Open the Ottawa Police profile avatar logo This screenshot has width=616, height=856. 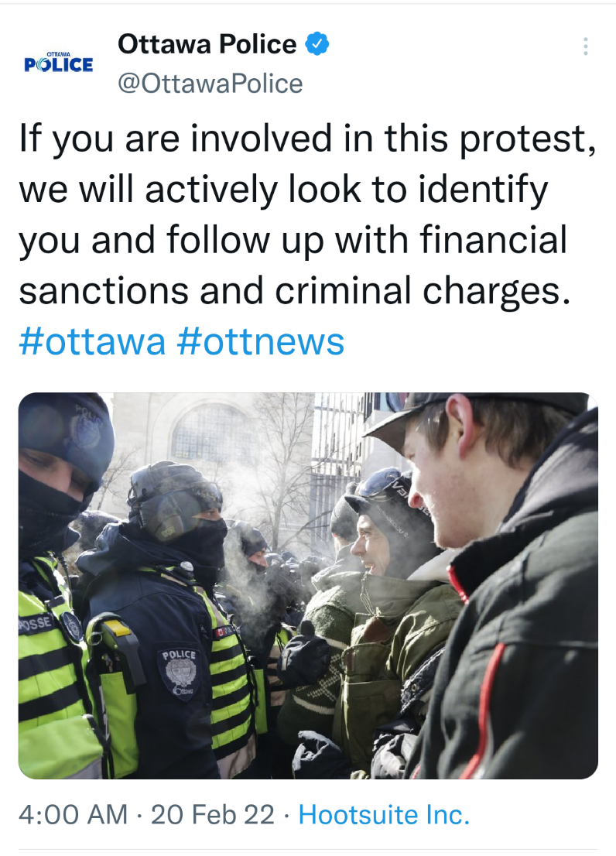[59, 63]
